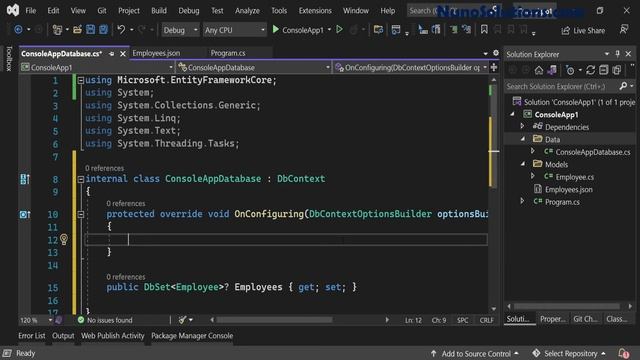The height and width of the screenshot is (360, 640).
Task: Click the No issues found indicator
Action: [x=105, y=320]
